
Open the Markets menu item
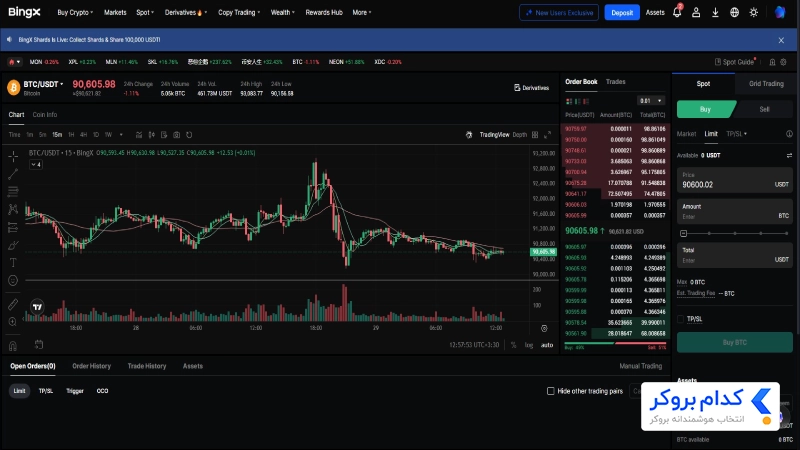point(115,12)
